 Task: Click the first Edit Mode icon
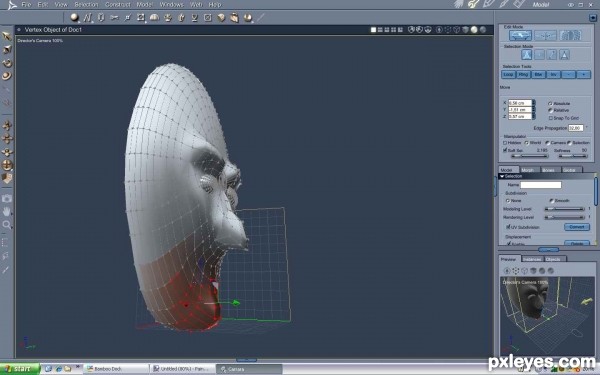(520, 36)
